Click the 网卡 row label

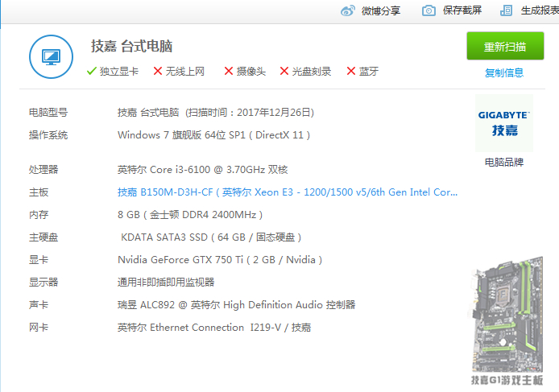coord(39,328)
